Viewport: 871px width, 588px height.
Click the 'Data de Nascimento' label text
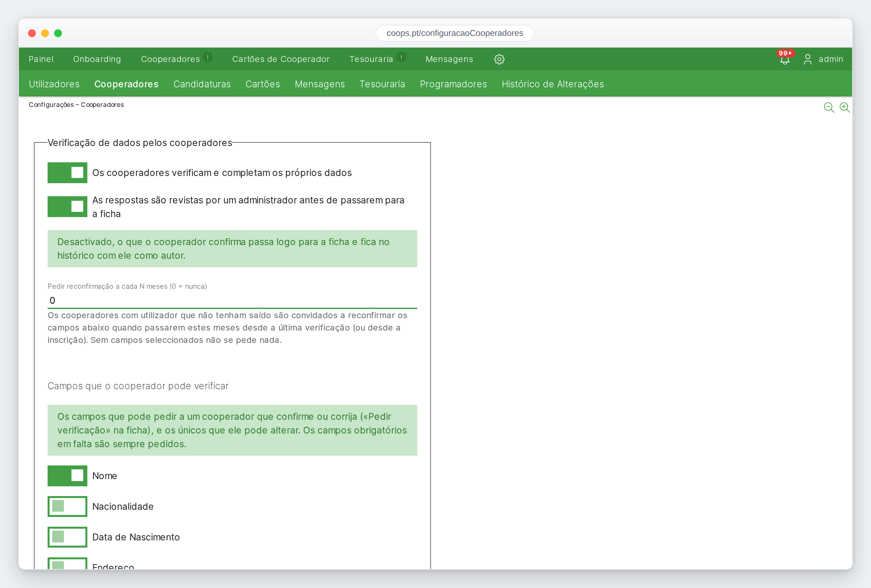(136, 537)
